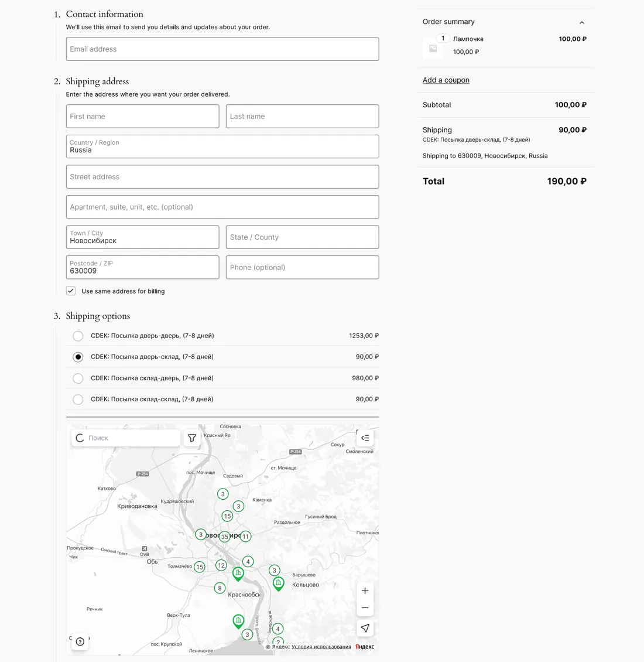
Task: Click cluster 4 next to cluster 12
Action: pos(248,561)
